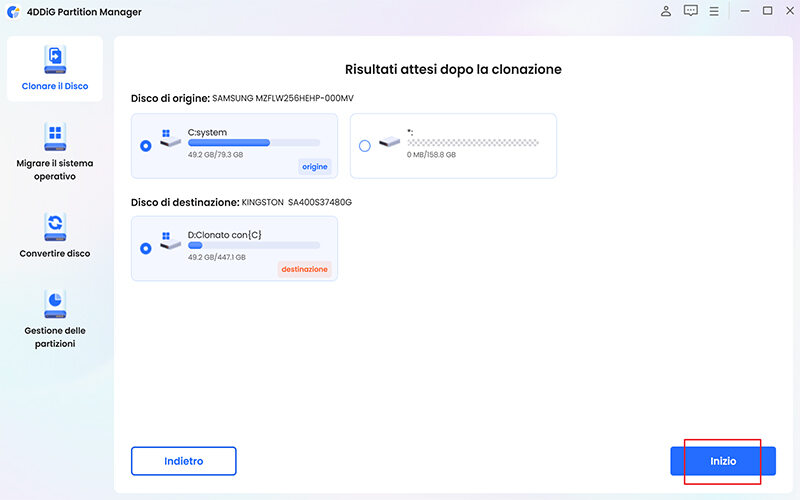Open the user account icon
This screenshot has height=500, width=800.
[x=666, y=11]
